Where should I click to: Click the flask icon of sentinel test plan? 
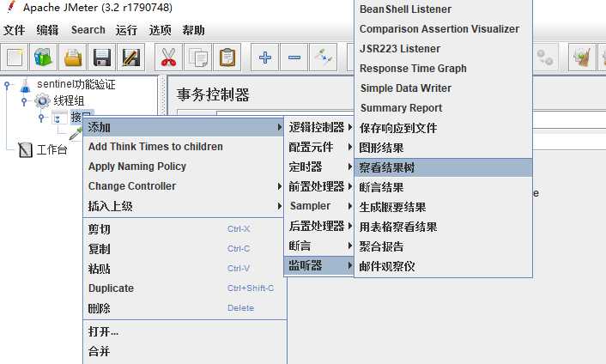[x=26, y=85]
